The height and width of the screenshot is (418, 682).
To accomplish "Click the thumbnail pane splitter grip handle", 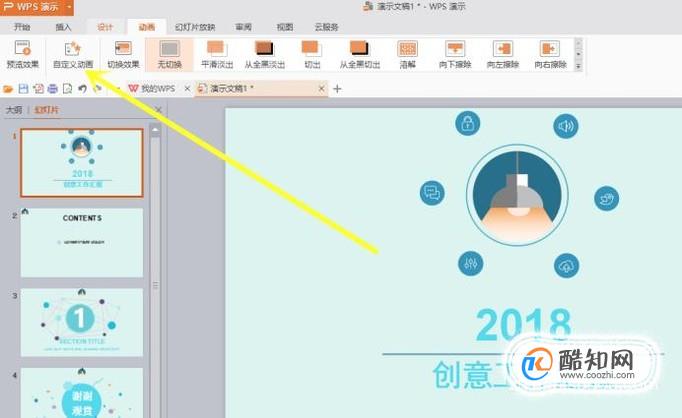I will click(x=156, y=285).
